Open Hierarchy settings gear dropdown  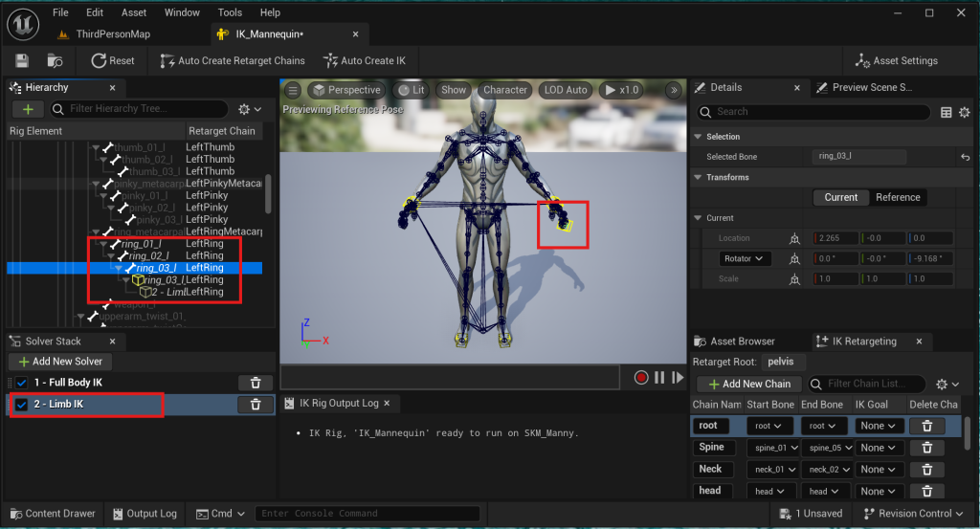coord(249,109)
